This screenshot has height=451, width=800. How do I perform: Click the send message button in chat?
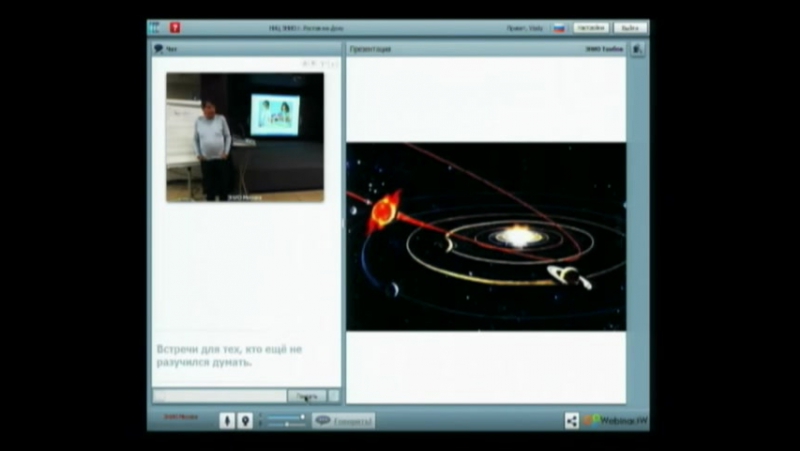[306, 396]
